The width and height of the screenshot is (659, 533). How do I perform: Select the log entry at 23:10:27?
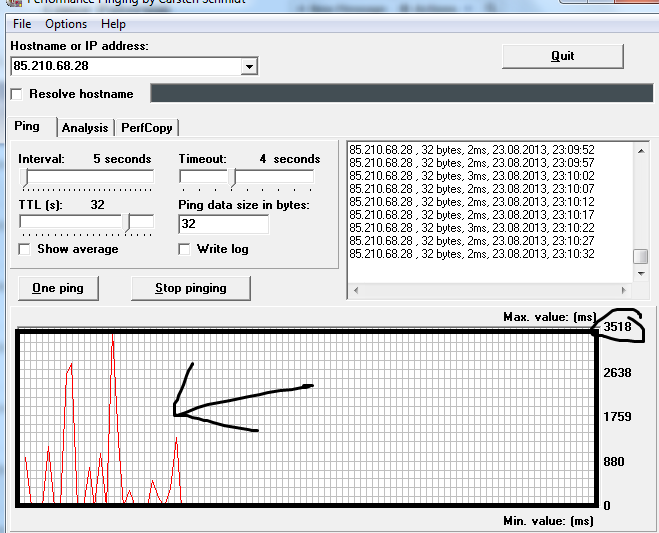tap(472, 241)
